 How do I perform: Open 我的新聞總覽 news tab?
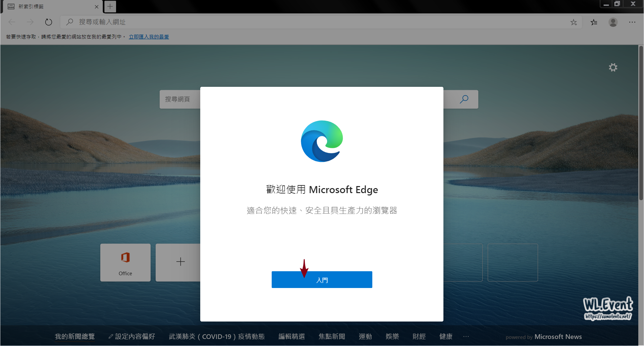click(x=75, y=337)
